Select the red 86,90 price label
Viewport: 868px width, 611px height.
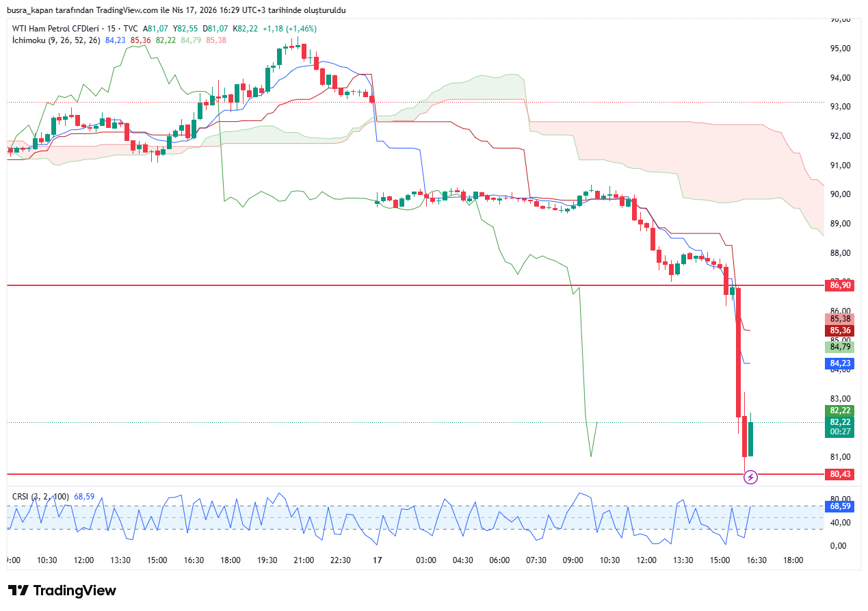pos(839,285)
